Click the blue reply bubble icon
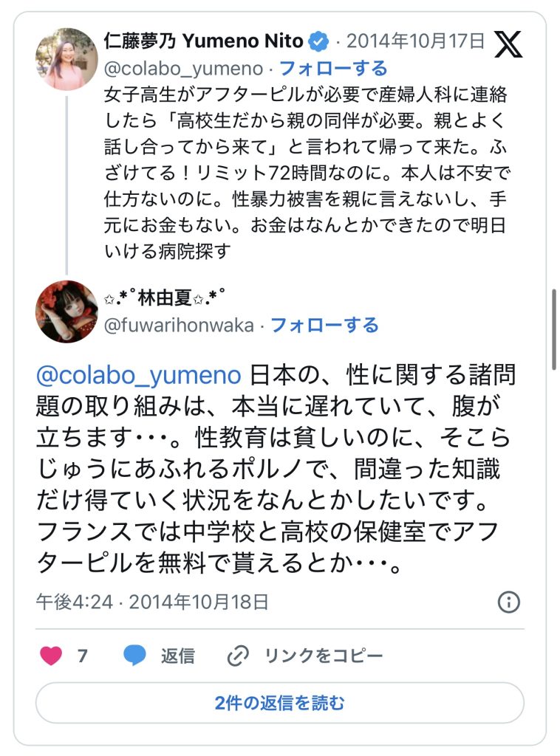 (x=134, y=656)
